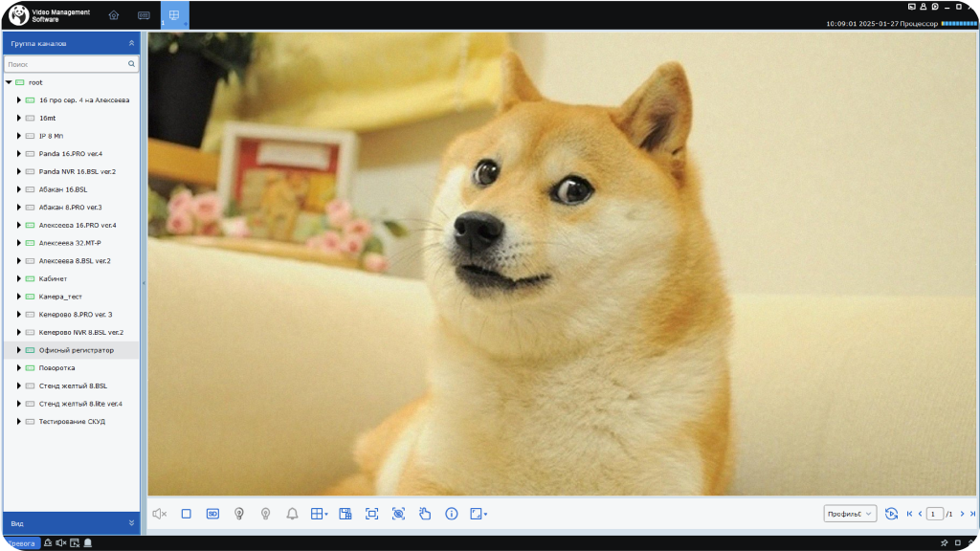Click the first light bulb icon
This screenshot has width=980, height=551.
(x=238, y=514)
